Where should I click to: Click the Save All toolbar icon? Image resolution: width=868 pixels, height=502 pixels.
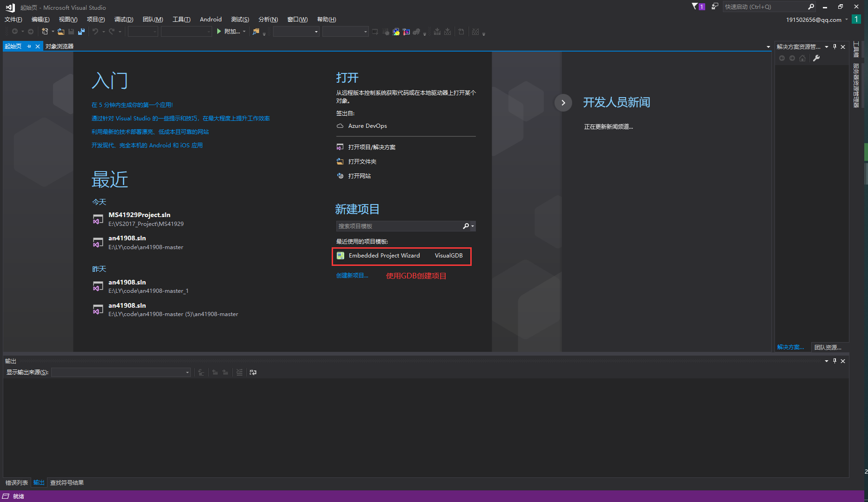(81, 32)
